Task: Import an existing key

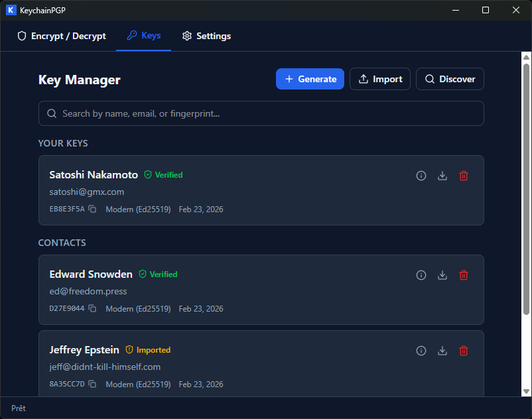Action: click(379, 79)
